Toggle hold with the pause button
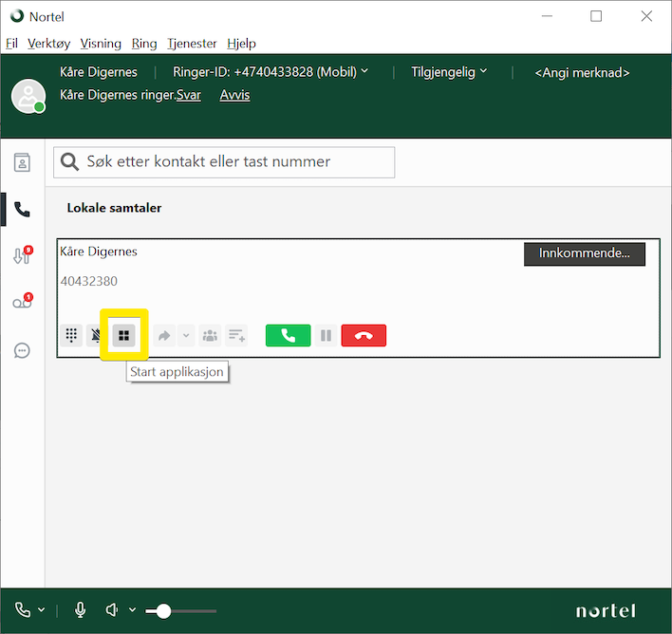The image size is (672, 634). 326,335
